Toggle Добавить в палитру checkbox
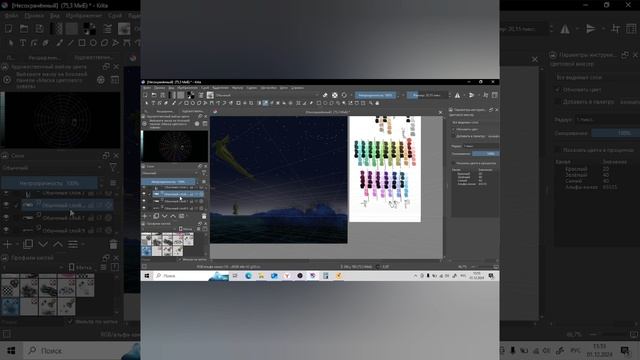 click(x=453, y=136)
